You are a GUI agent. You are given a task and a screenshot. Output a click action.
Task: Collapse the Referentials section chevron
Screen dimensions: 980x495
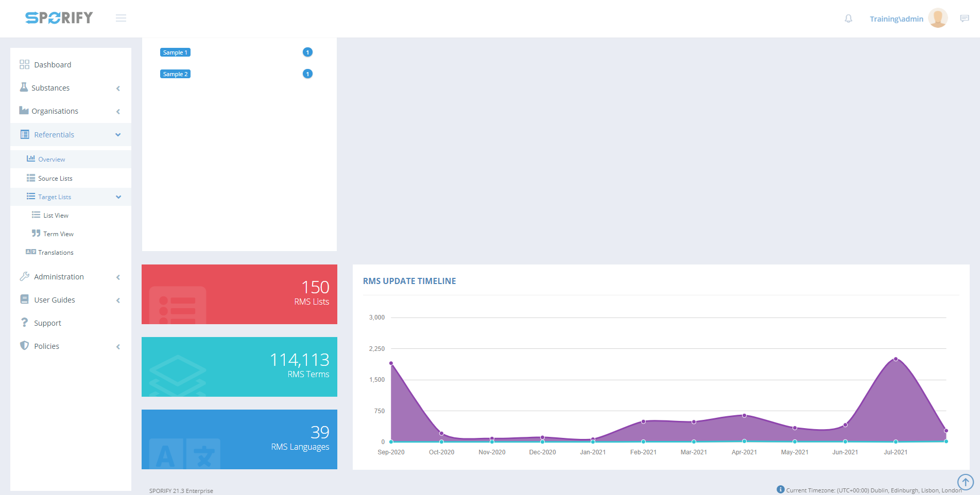click(x=118, y=135)
